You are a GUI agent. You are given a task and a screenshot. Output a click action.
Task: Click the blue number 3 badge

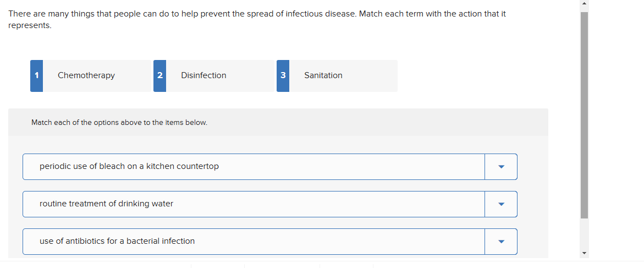click(283, 75)
